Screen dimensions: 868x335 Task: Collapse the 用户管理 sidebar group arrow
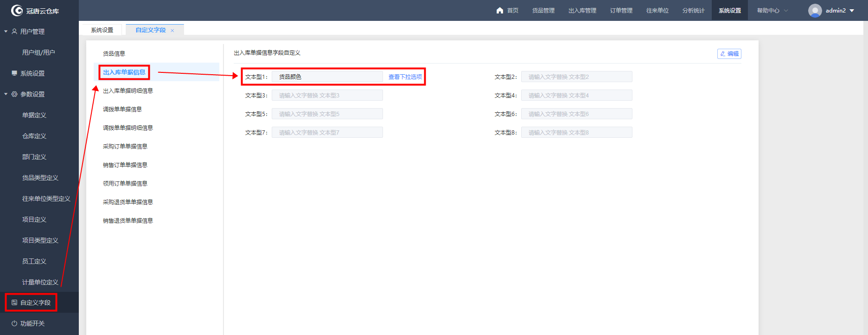[6, 32]
